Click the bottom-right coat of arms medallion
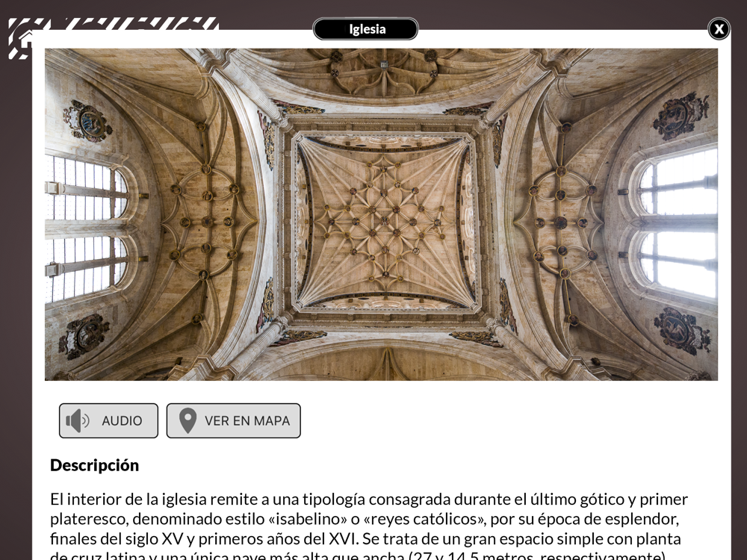 pos(682,331)
